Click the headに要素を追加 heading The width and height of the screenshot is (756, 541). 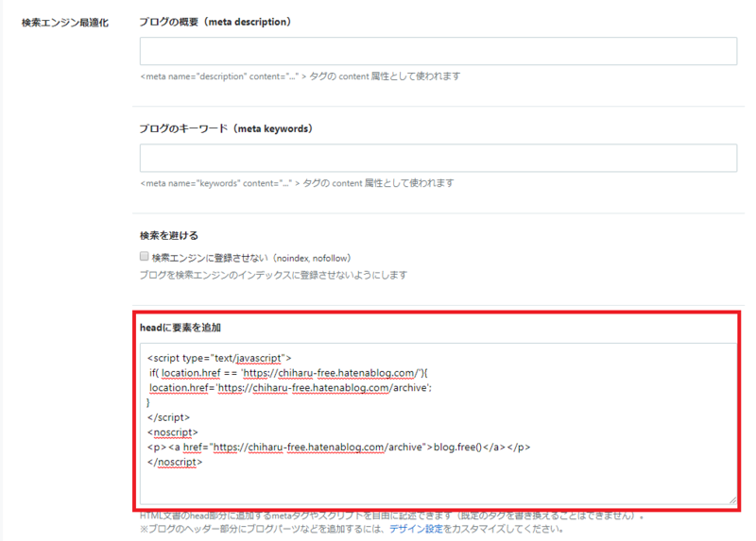click(x=180, y=328)
